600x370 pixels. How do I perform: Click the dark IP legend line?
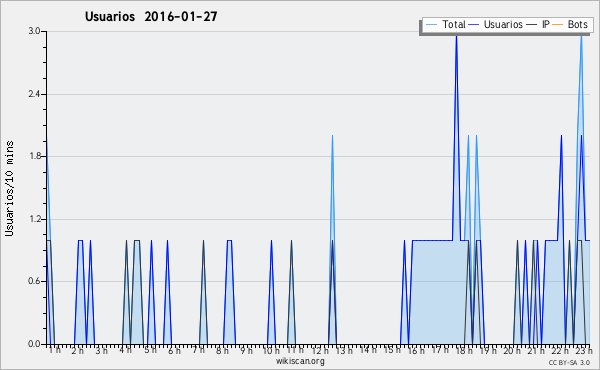[x=532, y=25]
